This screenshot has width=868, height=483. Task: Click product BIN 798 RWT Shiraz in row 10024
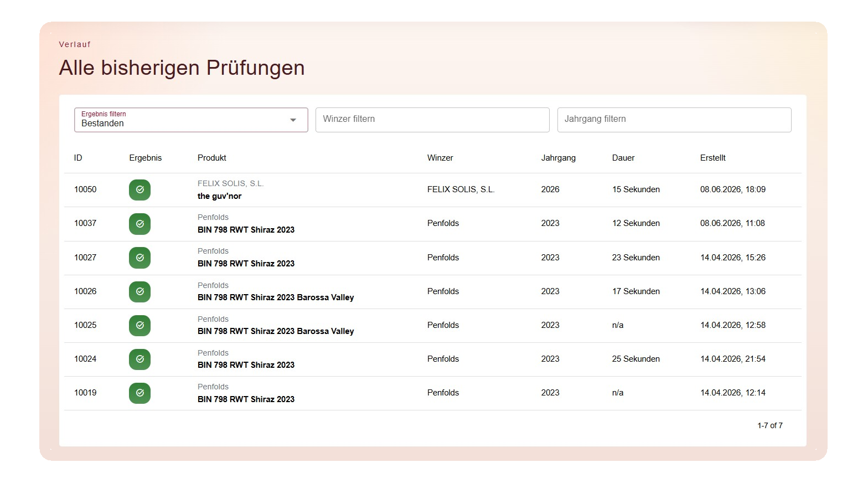[246, 365]
